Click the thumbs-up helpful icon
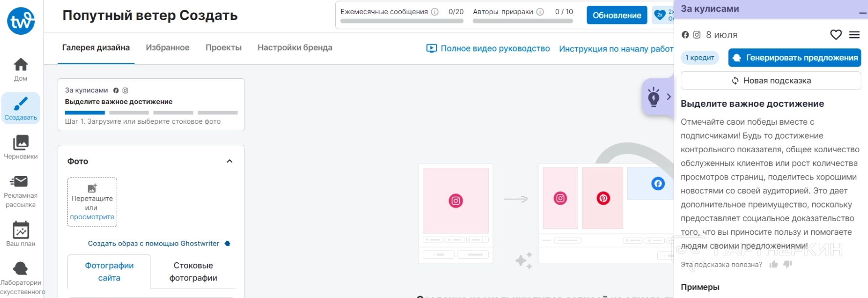The height and width of the screenshot is (298, 868). (x=774, y=265)
